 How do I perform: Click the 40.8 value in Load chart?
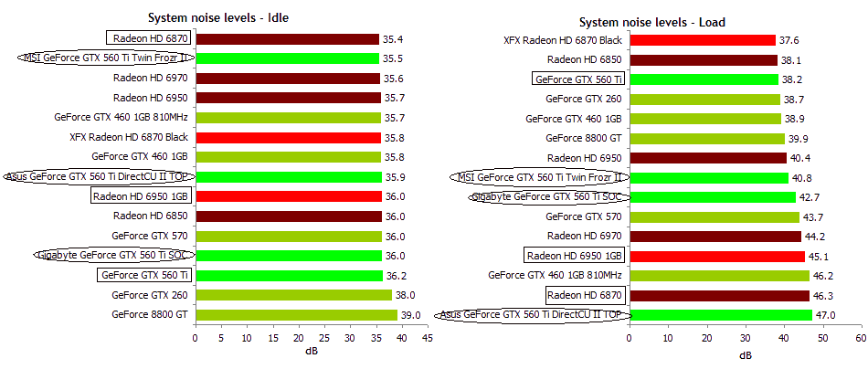(801, 178)
